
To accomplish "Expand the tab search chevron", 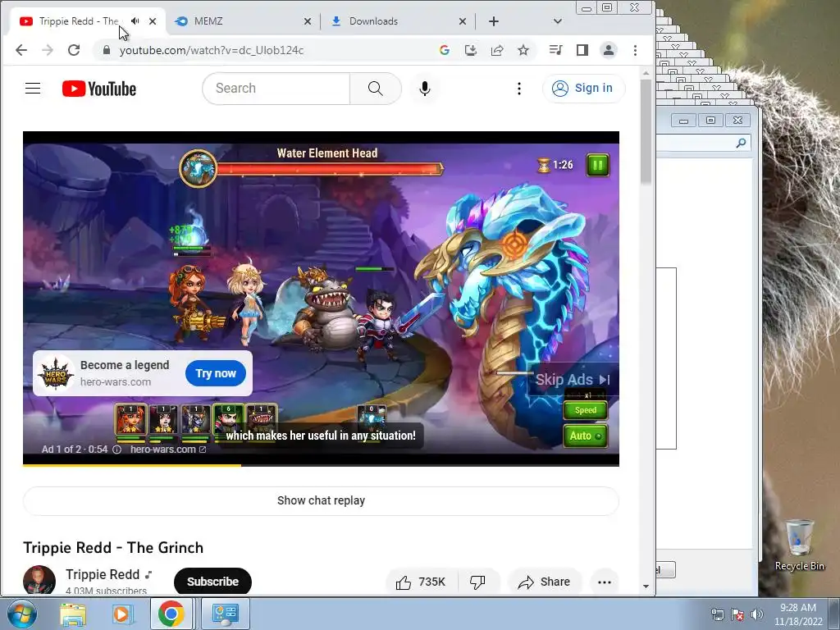I will [x=558, y=21].
